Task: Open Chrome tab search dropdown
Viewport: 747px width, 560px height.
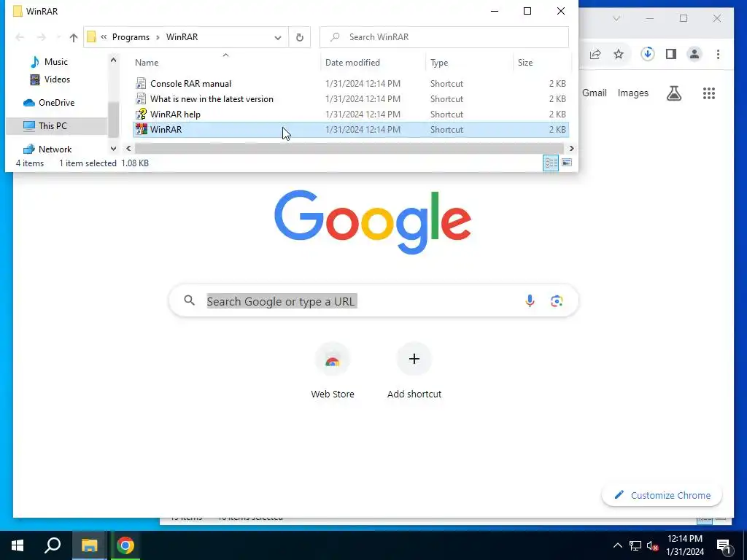Action: (x=616, y=18)
